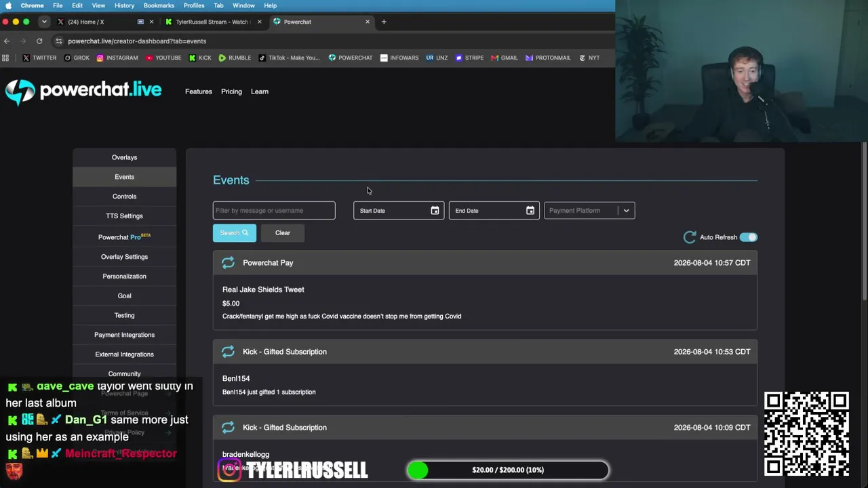Open External Integrations in the sidebar

click(124, 354)
